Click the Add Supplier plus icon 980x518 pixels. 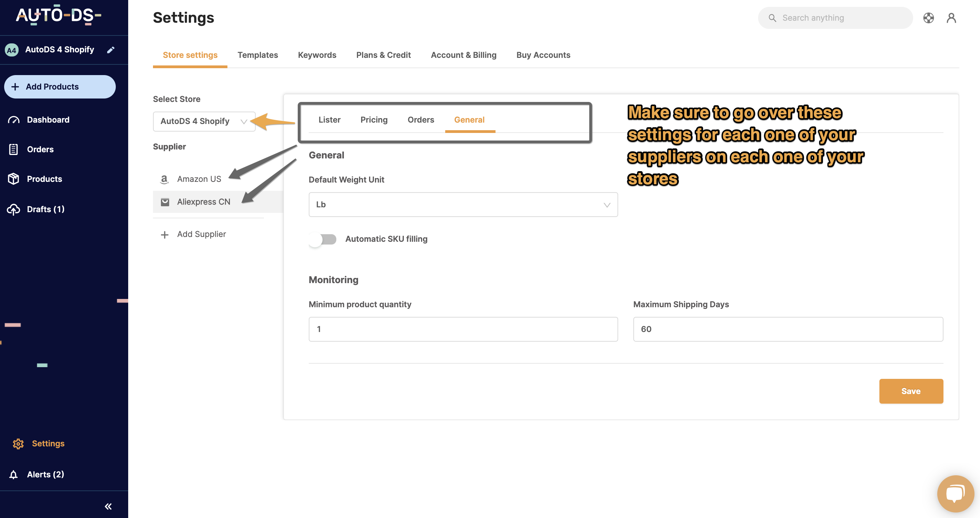[x=164, y=235]
